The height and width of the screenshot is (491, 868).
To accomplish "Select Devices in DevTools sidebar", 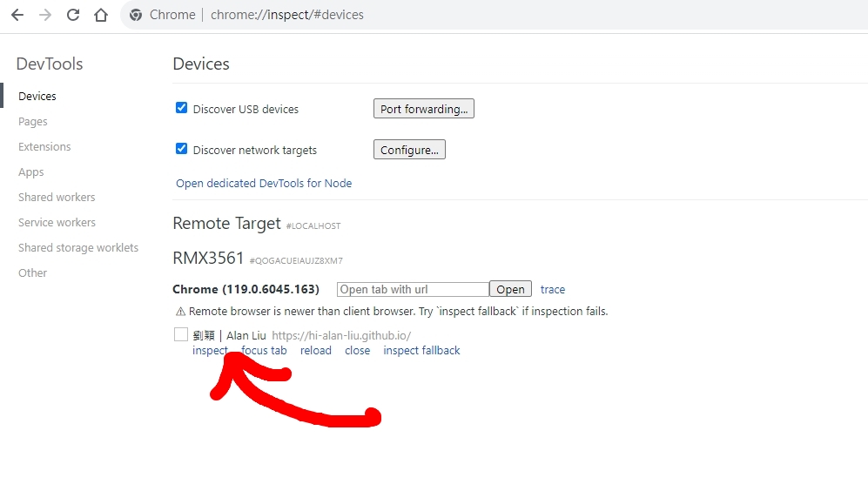I will 37,97.
